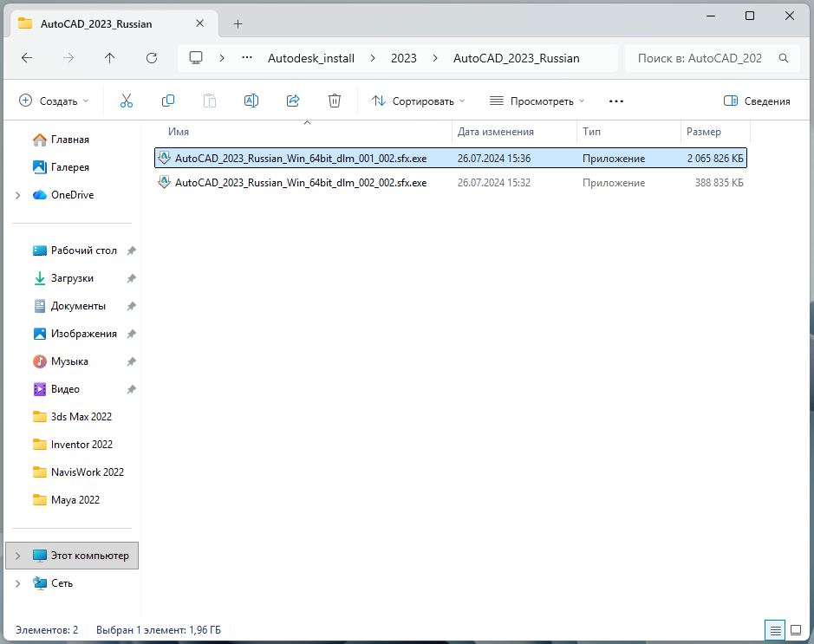Add a new tab with the plus button
The width and height of the screenshot is (814, 644).
[238, 24]
